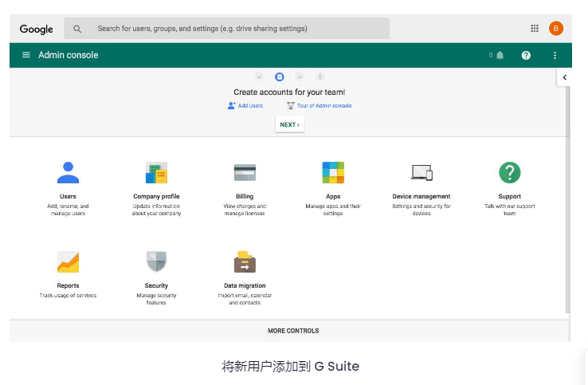The image size is (588, 385).
Task: Click 'Add, rename, and manage users' description
Action: [68, 210]
